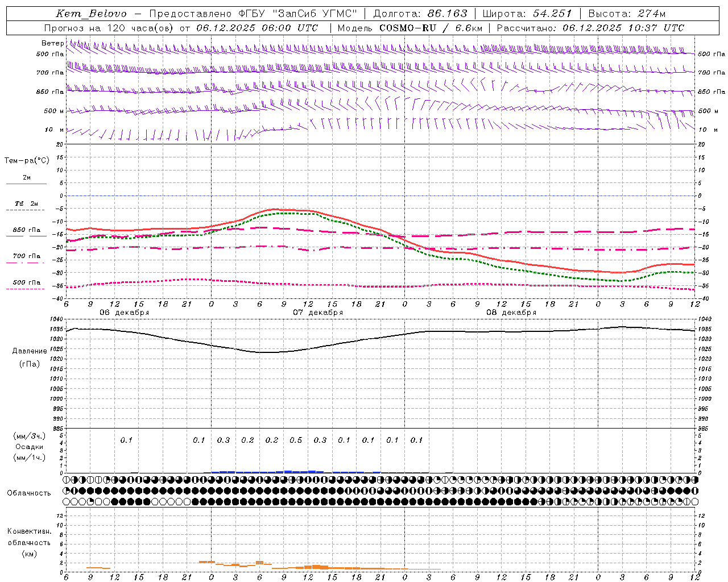
Task: Click the model name COSMO-RU
Action: tap(408, 28)
